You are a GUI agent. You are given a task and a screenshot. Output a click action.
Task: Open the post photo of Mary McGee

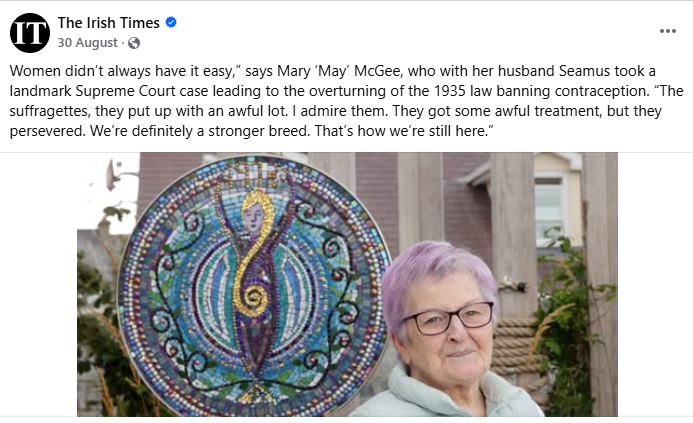point(346,285)
